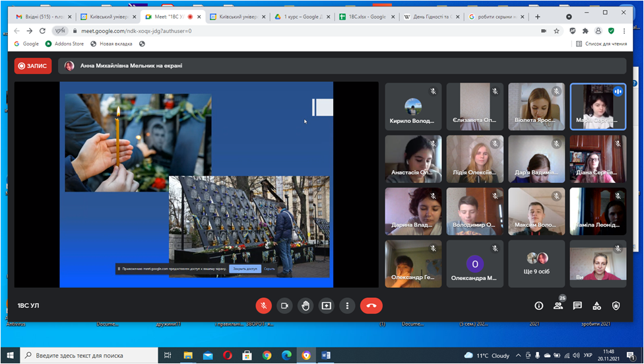This screenshot has width=644, height=364.
Task: Open the meeting details info icon
Action: [538, 306]
